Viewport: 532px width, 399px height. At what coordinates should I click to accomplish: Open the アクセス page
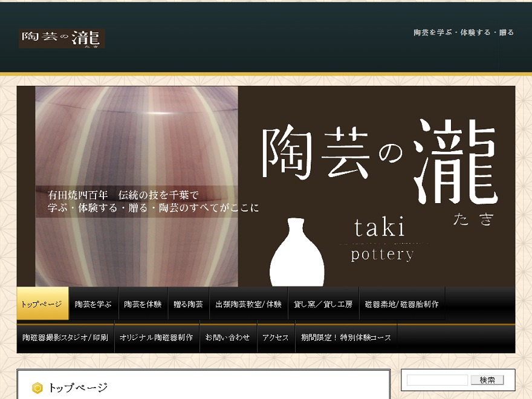pos(276,337)
